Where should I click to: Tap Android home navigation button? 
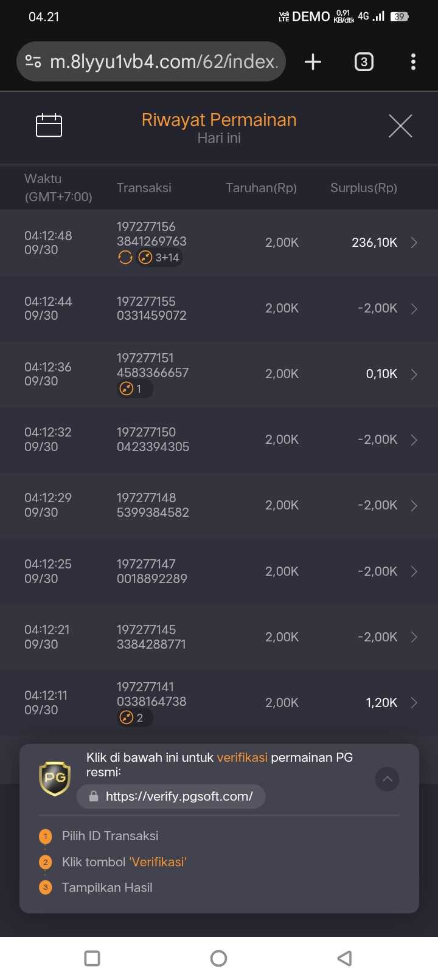click(218, 959)
